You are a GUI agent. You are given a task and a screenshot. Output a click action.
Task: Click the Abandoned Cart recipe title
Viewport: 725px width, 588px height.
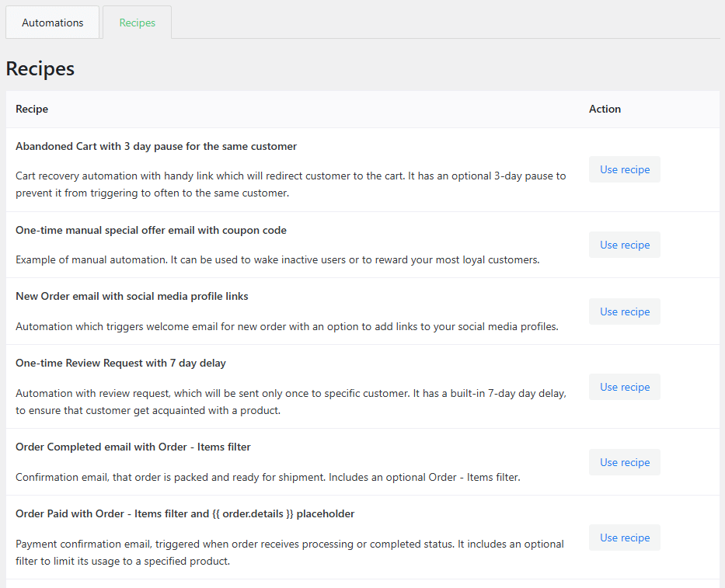(x=155, y=146)
